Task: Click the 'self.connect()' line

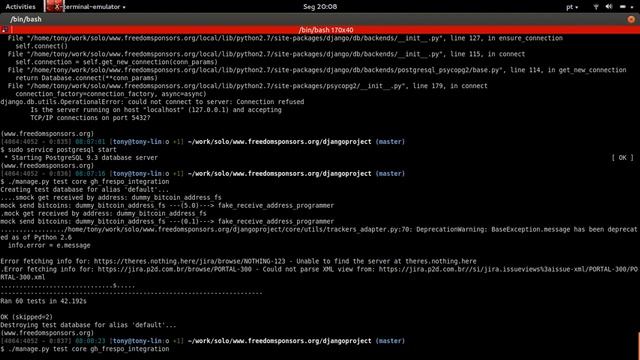Action: click(42, 46)
